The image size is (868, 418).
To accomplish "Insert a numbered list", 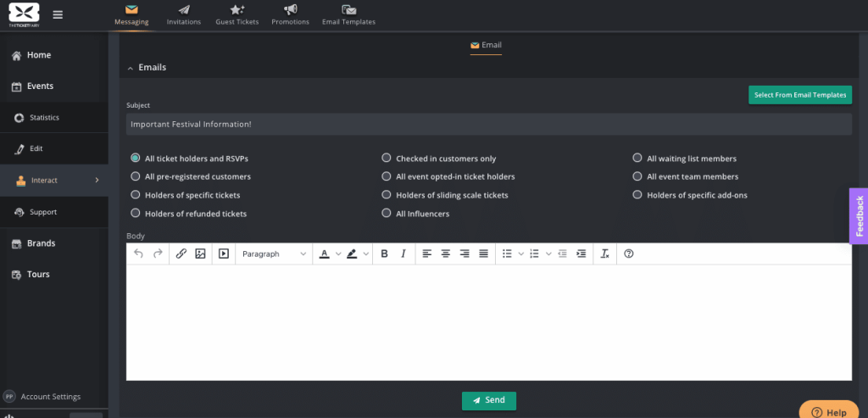I will 534,254.
